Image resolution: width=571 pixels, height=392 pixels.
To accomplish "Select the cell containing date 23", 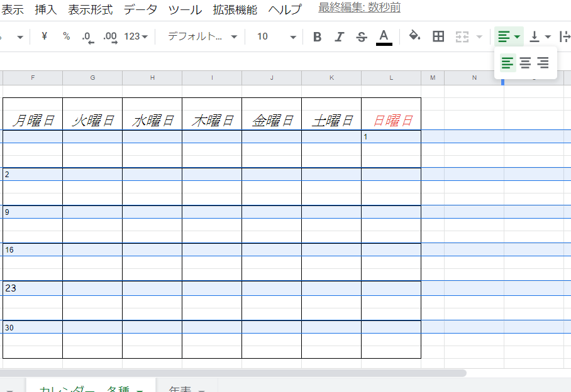I will point(33,288).
